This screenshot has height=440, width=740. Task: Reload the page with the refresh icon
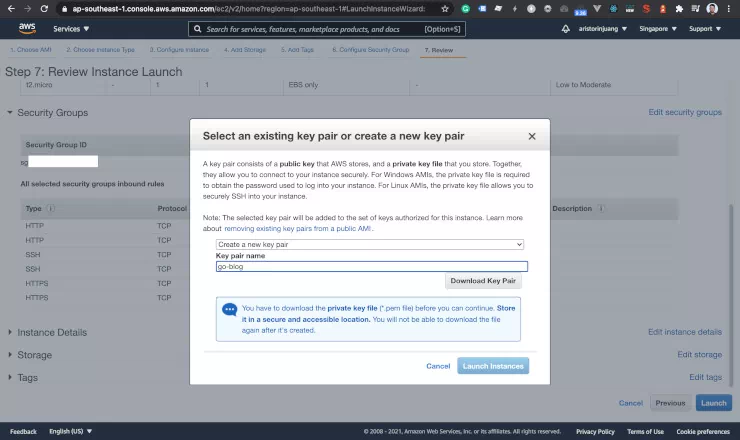pos(44,8)
